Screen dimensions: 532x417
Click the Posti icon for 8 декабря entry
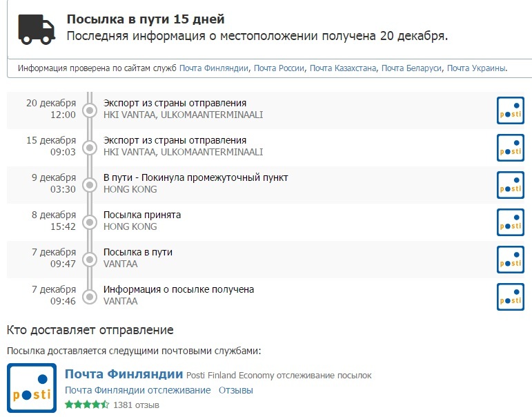coord(511,222)
